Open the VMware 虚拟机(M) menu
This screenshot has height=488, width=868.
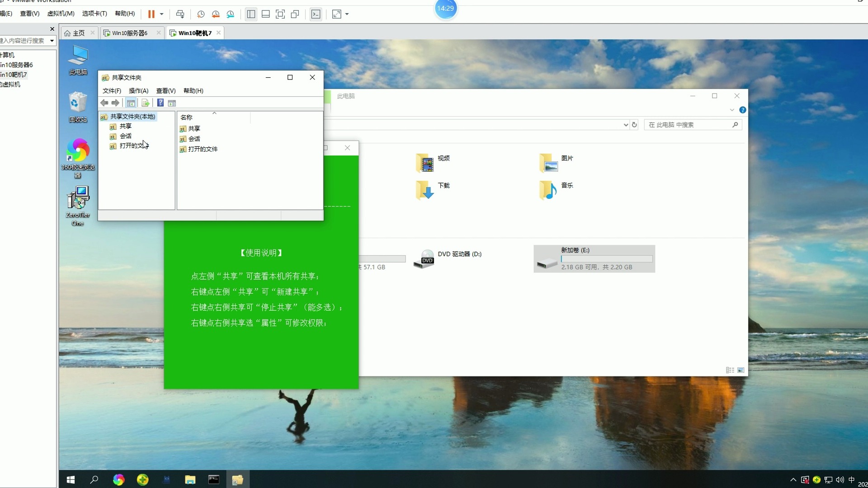click(61, 14)
